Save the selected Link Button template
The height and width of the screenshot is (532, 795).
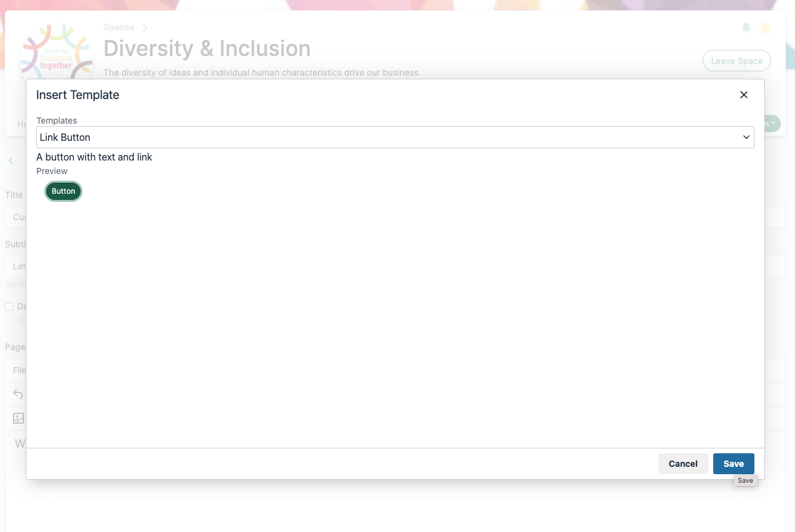click(734, 464)
